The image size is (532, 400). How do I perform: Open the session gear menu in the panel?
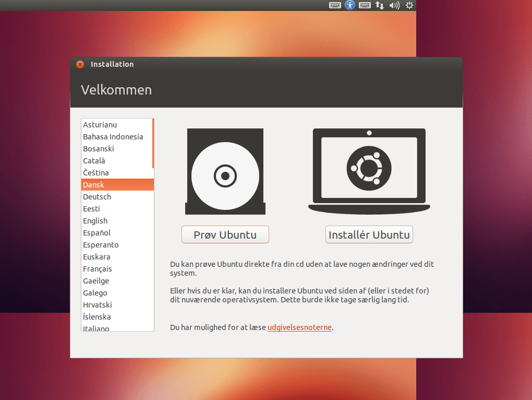tap(409, 5)
